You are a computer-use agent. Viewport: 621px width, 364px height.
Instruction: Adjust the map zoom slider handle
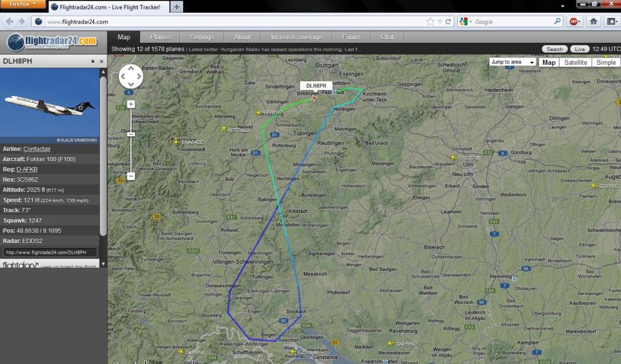click(131, 134)
